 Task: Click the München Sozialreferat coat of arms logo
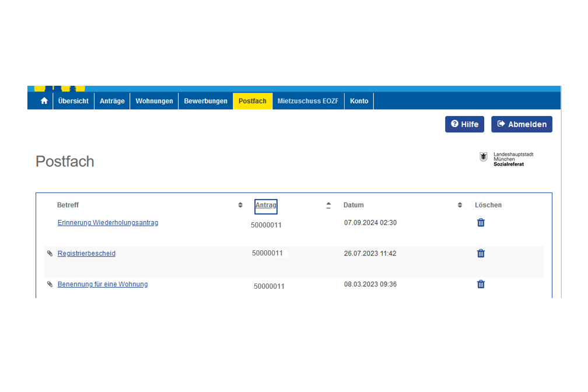(484, 157)
